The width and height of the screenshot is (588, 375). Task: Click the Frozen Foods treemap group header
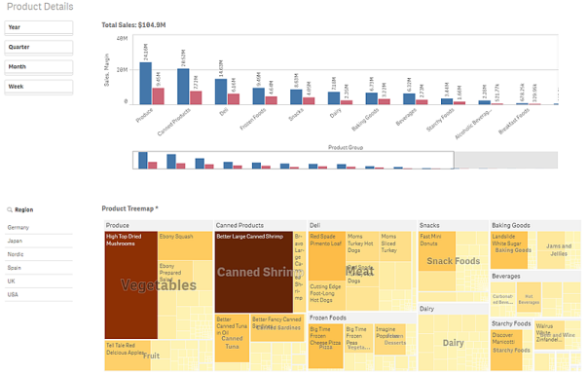pos(362,318)
